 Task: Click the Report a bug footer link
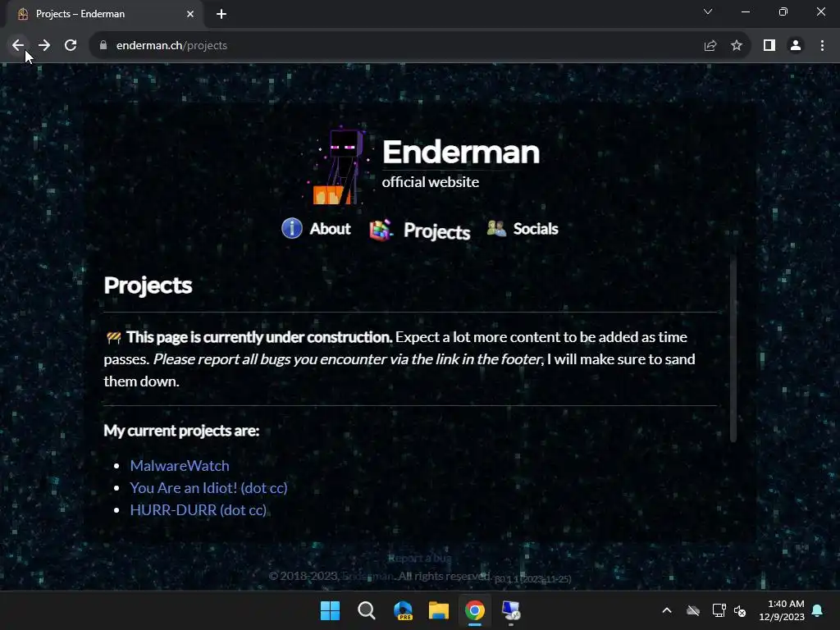420,558
